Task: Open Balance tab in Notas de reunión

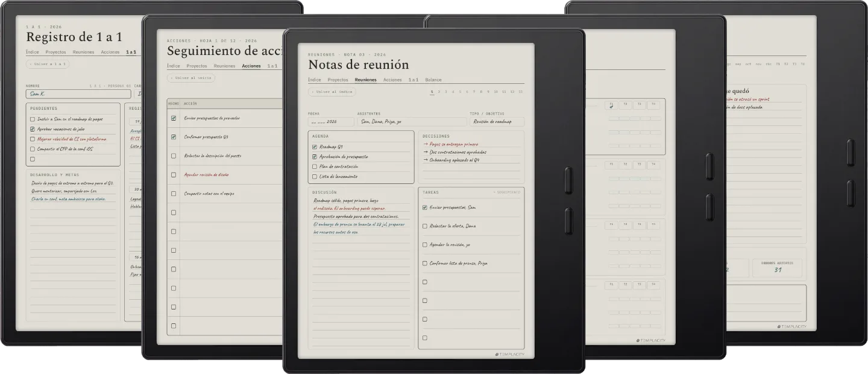Action: pyautogui.click(x=433, y=80)
